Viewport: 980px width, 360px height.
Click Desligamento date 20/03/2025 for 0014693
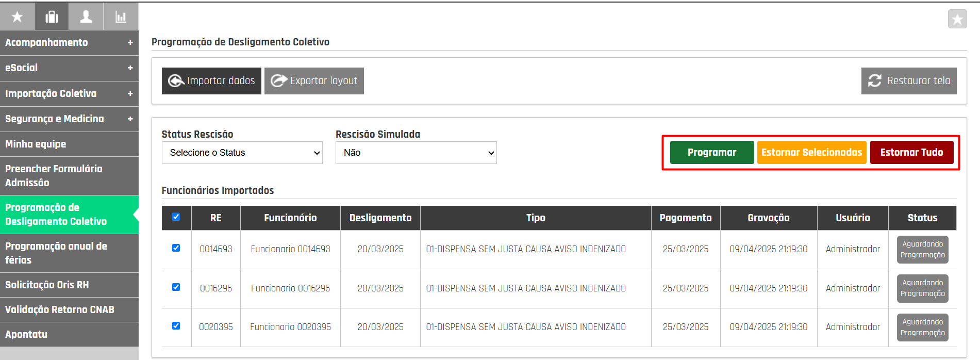380,249
